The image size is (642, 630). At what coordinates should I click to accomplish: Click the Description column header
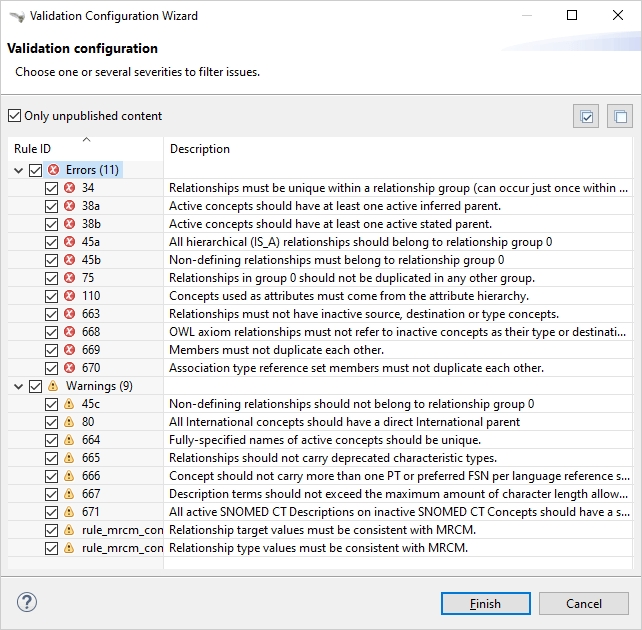(x=398, y=149)
